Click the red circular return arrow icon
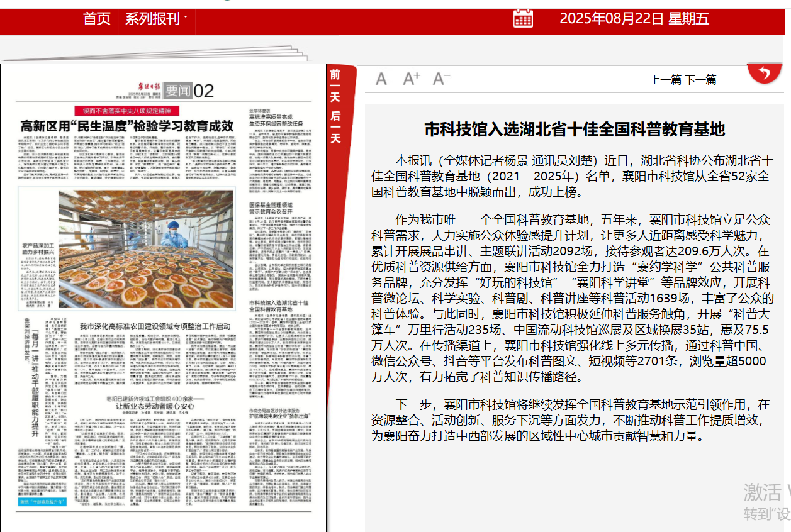791x532 pixels. [765, 72]
